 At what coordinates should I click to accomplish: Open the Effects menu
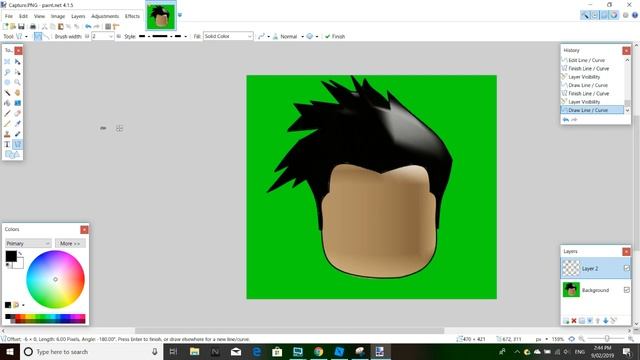(x=132, y=16)
